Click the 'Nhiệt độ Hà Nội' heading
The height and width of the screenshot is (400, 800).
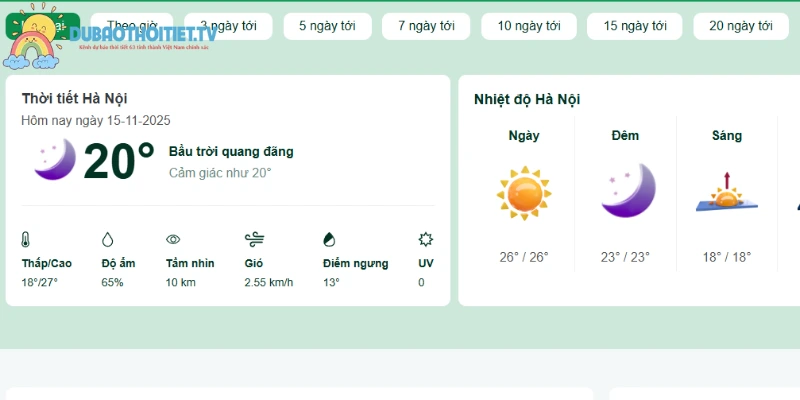[x=527, y=99]
